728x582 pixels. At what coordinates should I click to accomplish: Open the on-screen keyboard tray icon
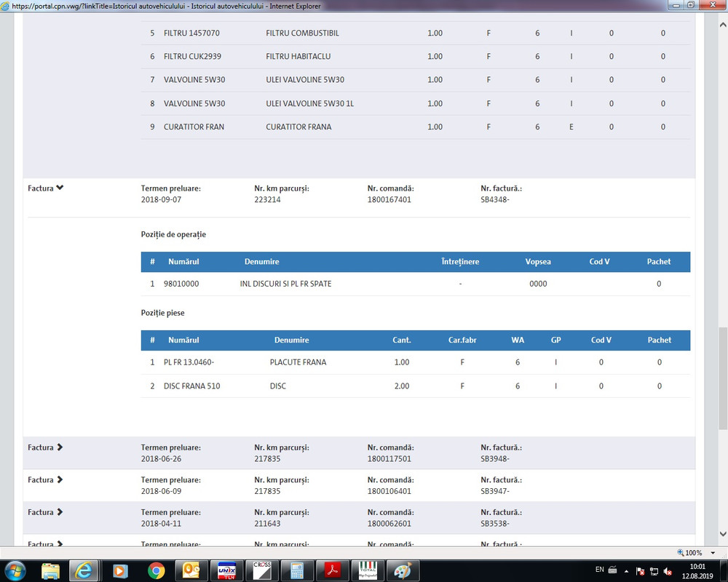(612, 570)
